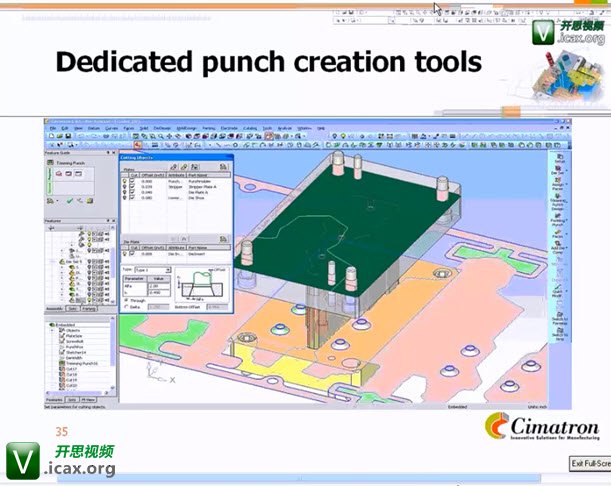Click Forming Punch guide icon
The image size is (611, 486).
(x=558, y=221)
